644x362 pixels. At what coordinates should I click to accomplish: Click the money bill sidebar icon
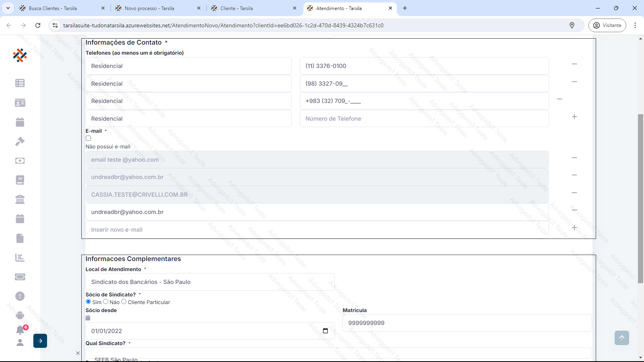pos(20,160)
